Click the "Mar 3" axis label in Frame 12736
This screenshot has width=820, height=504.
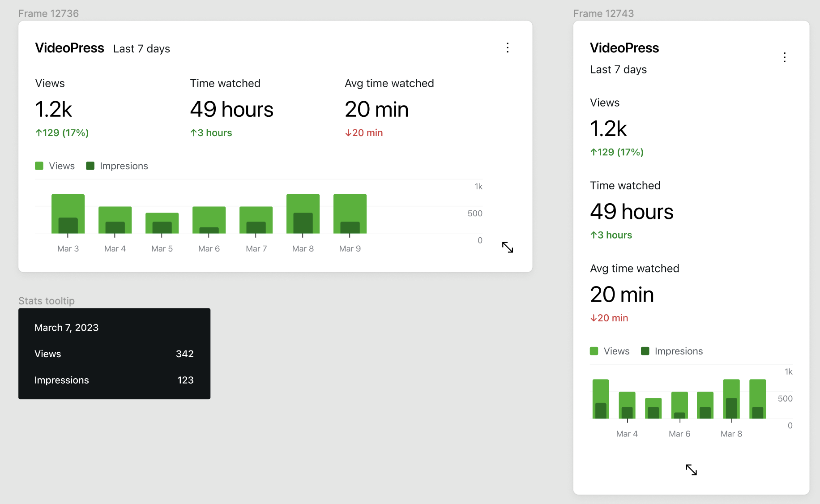[x=68, y=249]
